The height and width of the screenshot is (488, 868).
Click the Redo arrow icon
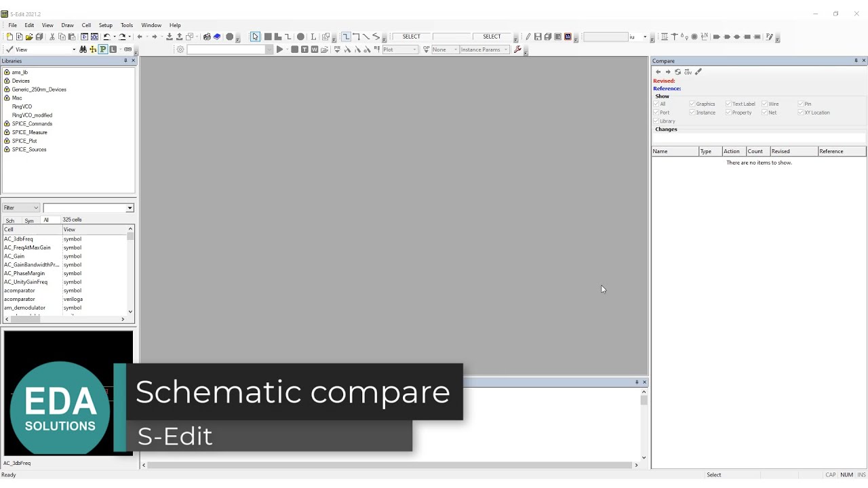coord(122,37)
